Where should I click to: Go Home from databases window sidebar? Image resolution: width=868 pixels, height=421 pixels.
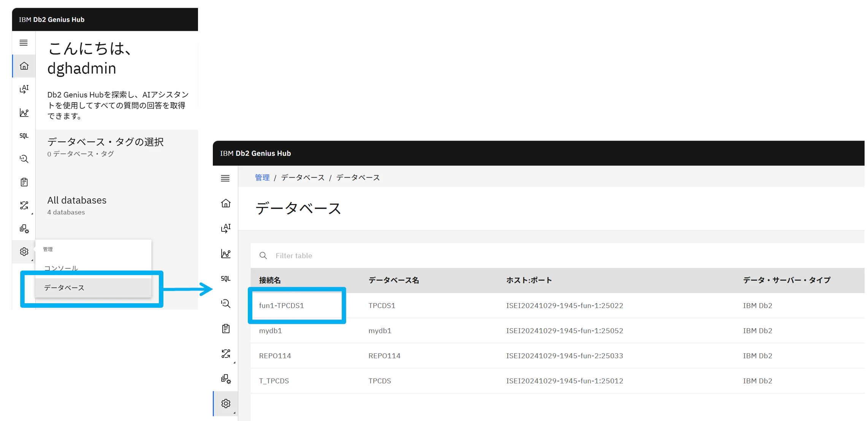coord(226,203)
